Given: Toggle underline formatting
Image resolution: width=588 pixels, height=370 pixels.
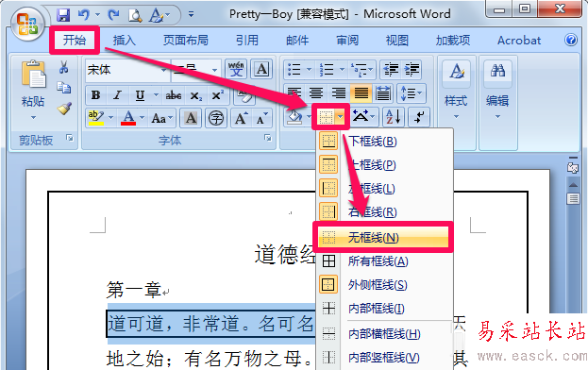Looking at the screenshot, I should (140, 95).
